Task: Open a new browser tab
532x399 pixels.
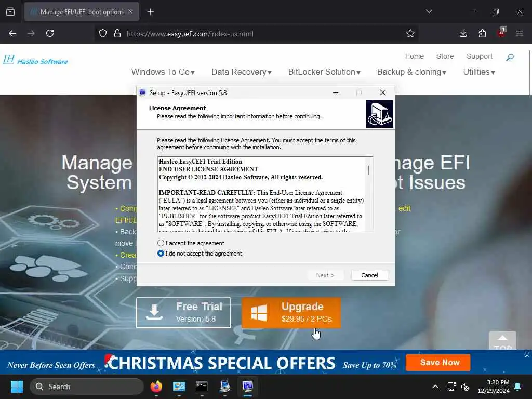Action: (x=150, y=12)
